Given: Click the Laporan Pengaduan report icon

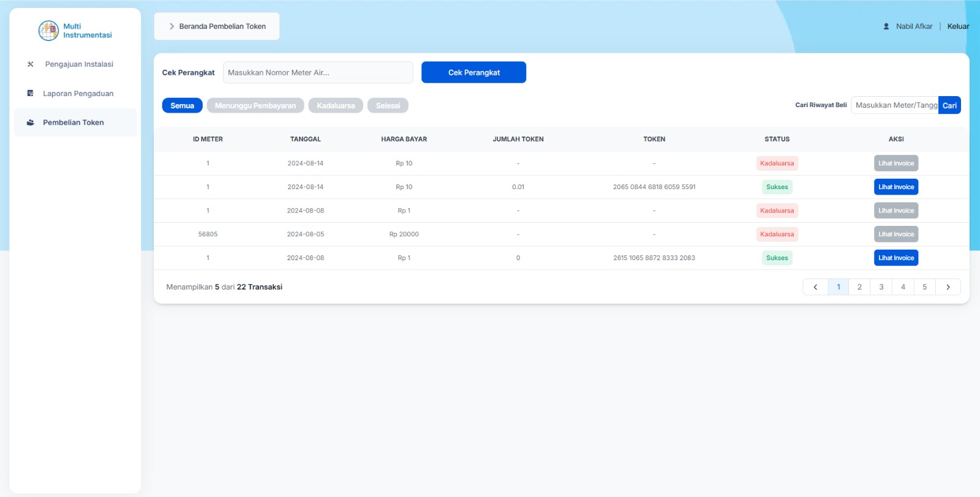Looking at the screenshot, I should click(x=31, y=94).
